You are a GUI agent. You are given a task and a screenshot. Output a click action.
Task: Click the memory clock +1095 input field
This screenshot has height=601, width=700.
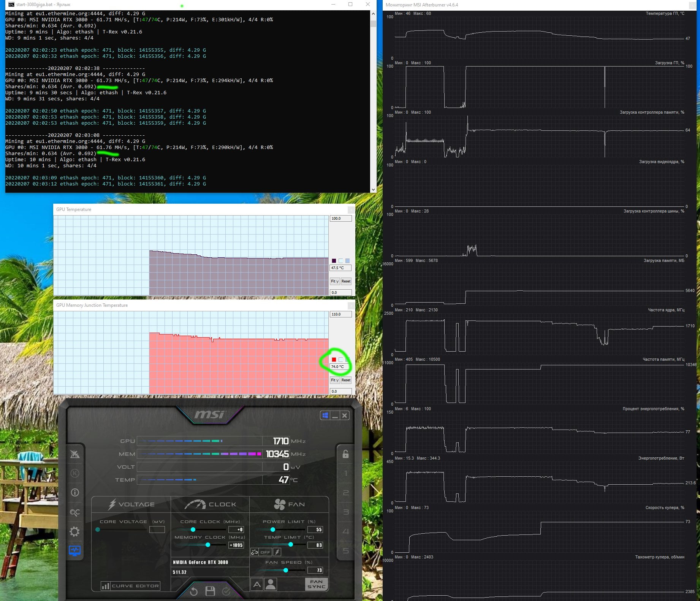click(x=236, y=545)
